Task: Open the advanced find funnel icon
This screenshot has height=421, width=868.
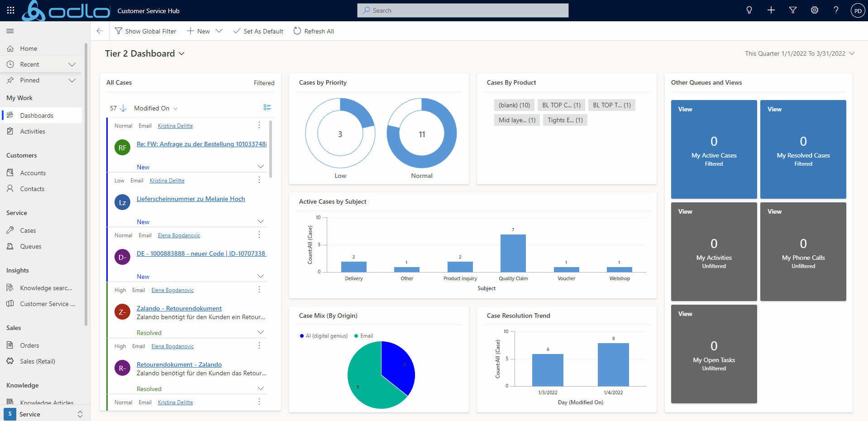Action: pyautogui.click(x=793, y=10)
